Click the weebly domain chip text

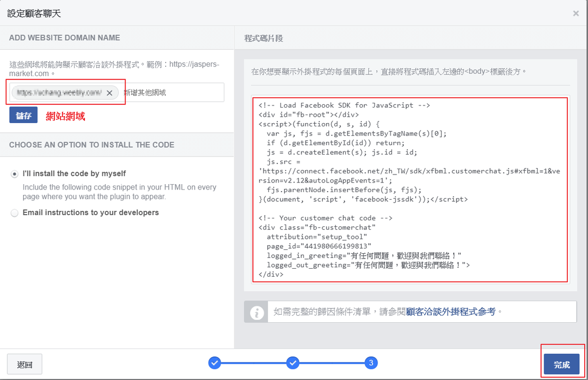tap(59, 93)
